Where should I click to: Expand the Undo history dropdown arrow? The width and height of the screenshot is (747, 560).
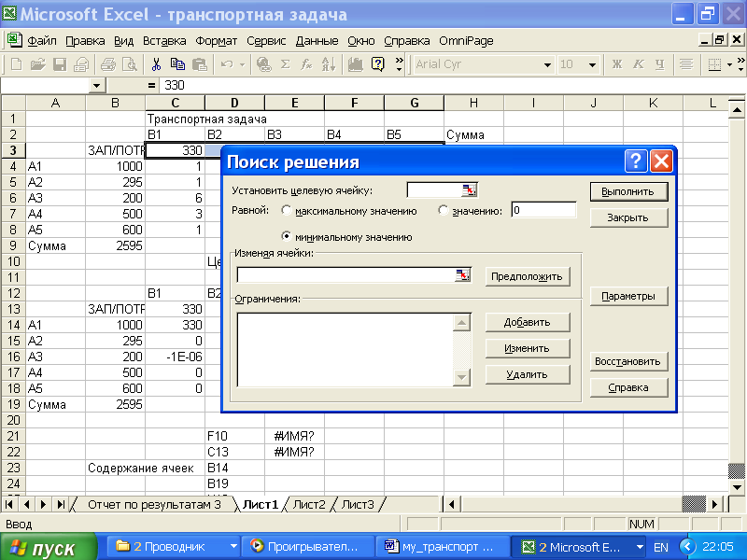point(242,63)
